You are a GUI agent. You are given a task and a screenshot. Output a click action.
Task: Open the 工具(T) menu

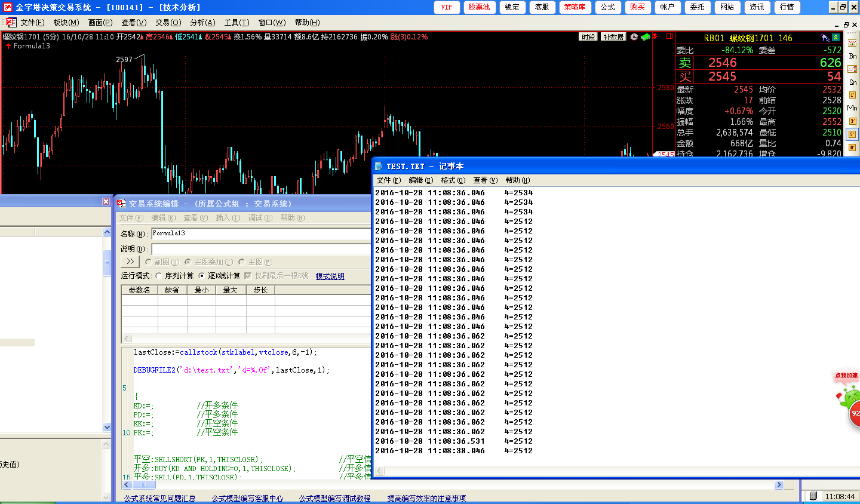pos(237,23)
